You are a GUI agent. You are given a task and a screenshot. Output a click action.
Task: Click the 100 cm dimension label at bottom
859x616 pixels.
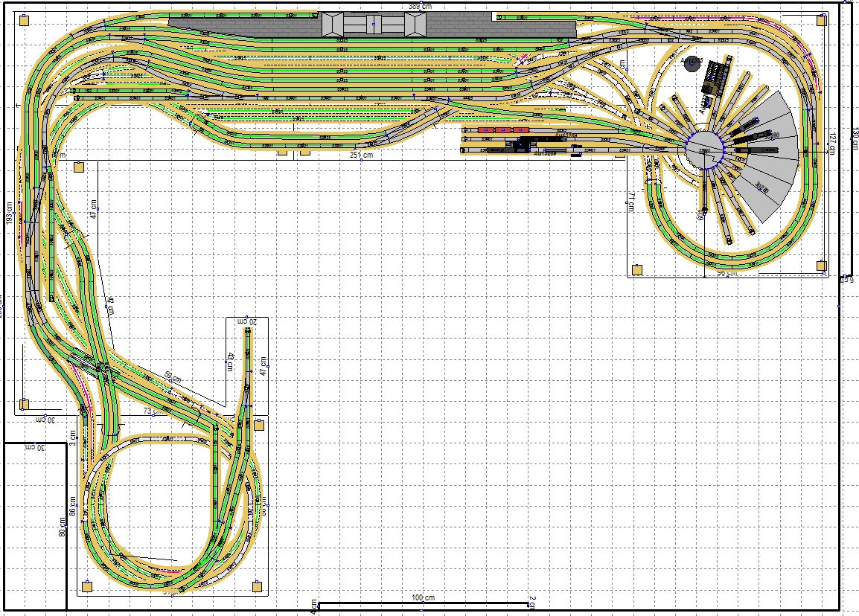[x=423, y=598]
